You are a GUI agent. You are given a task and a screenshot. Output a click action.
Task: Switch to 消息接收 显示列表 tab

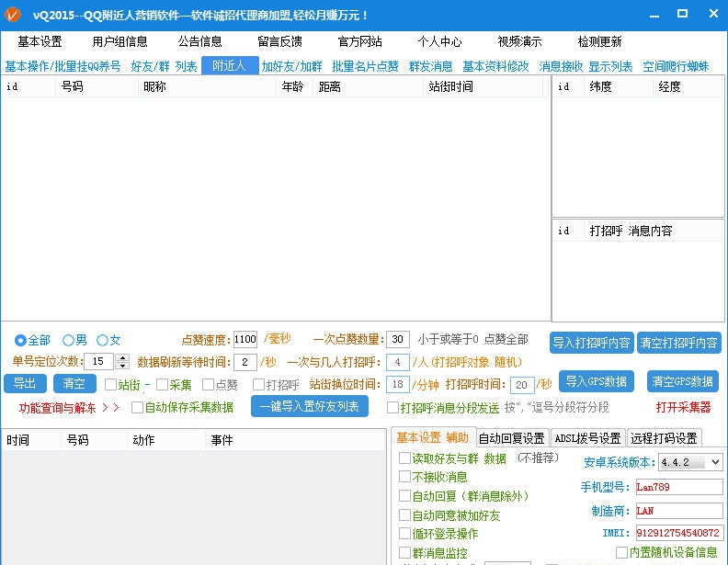point(586,66)
